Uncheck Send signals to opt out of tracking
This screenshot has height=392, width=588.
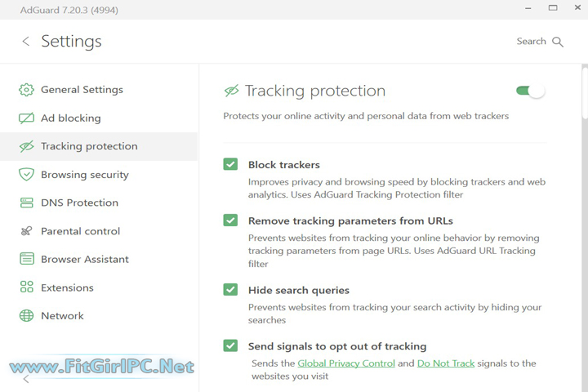230,346
